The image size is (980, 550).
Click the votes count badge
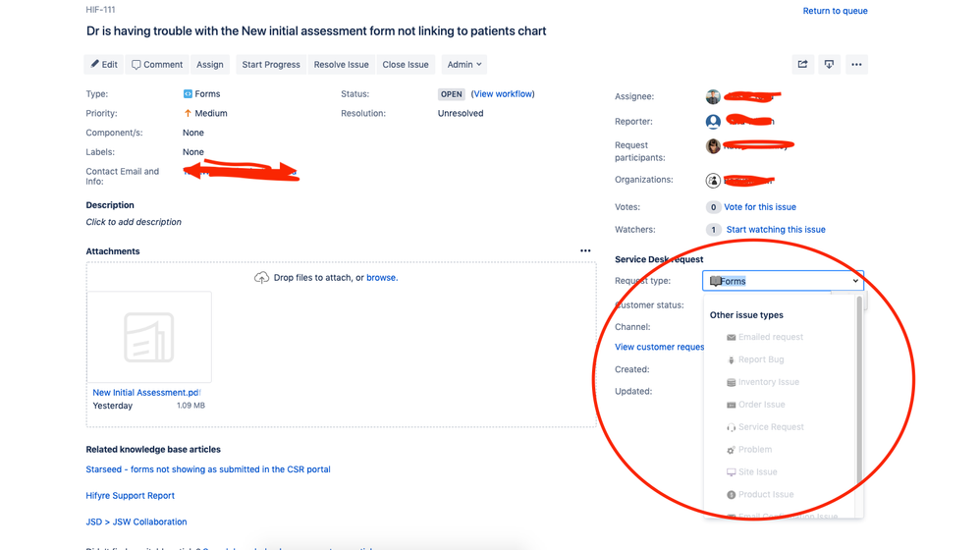coord(713,207)
